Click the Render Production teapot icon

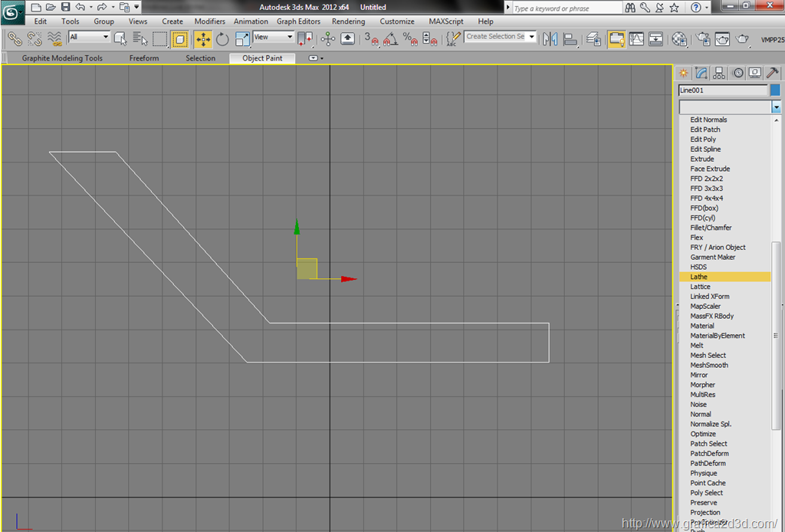742,39
